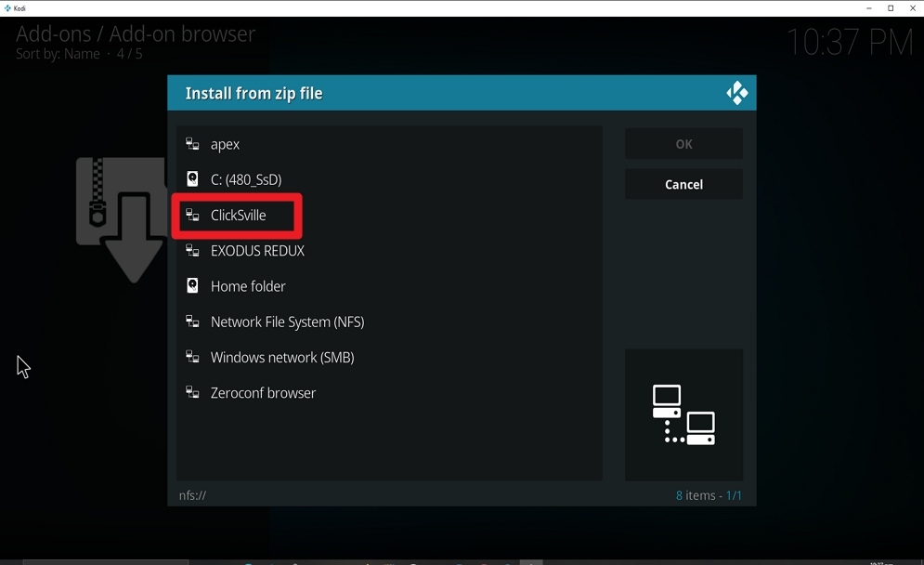The image size is (924, 565).
Task: Click the Cancel button
Action: [683, 184]
